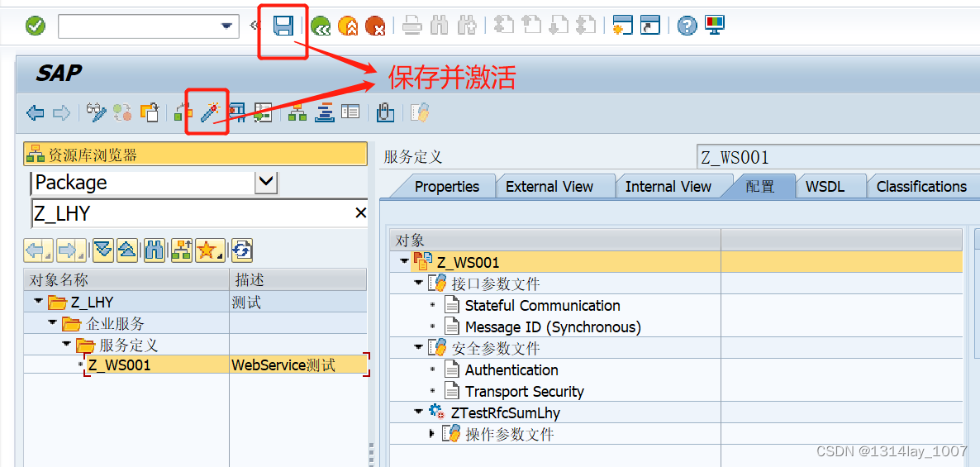Click the hierarchy structure icon in application toolbar
The width and height of the screenshot is (980, 467).
[x=297, y=112]
